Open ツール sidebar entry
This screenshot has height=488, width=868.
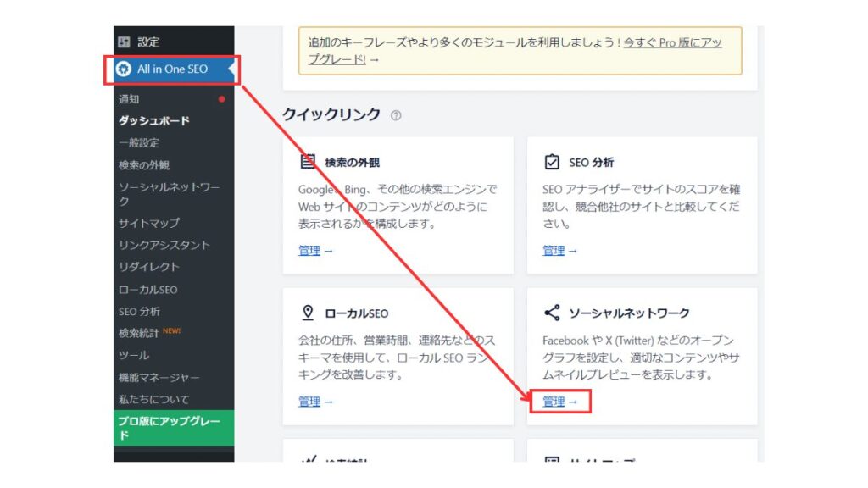coord(134,355)
